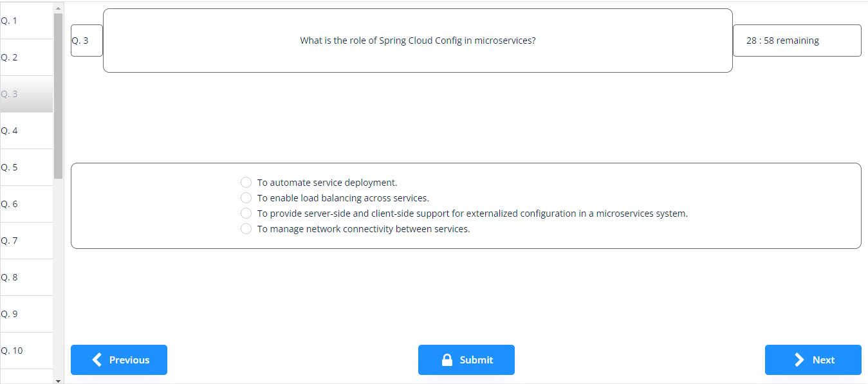Screen dimensions: 868x384
Task: Click the lock icon on Submit
Action: [x=447, y=360]
